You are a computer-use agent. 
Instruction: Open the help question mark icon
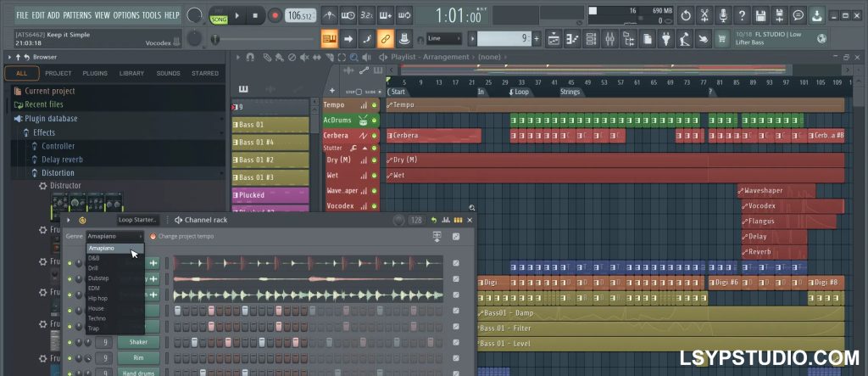[742, 15]
